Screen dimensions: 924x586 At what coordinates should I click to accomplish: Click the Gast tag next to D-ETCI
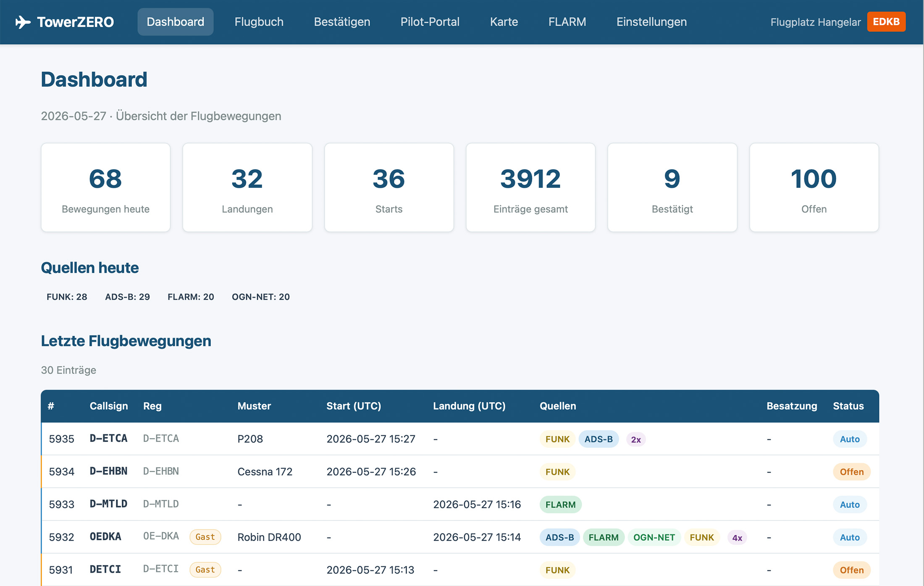pos(205,570)
